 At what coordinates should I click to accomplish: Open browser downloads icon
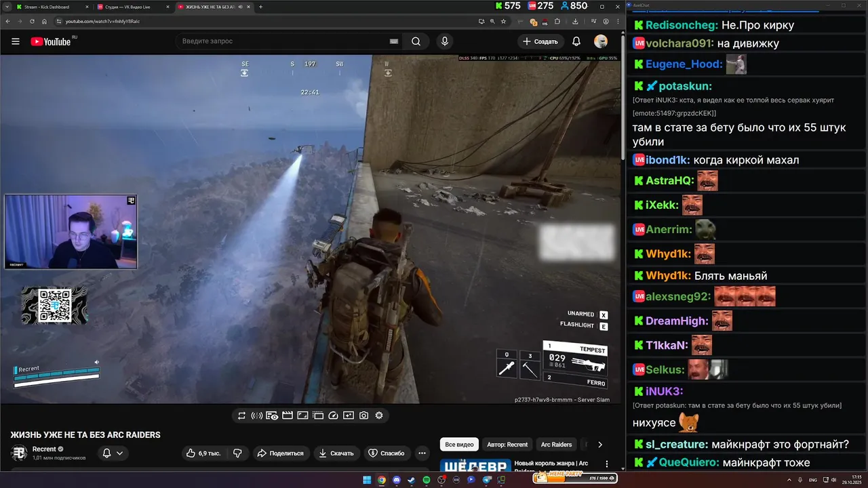[x=575, y=21]
